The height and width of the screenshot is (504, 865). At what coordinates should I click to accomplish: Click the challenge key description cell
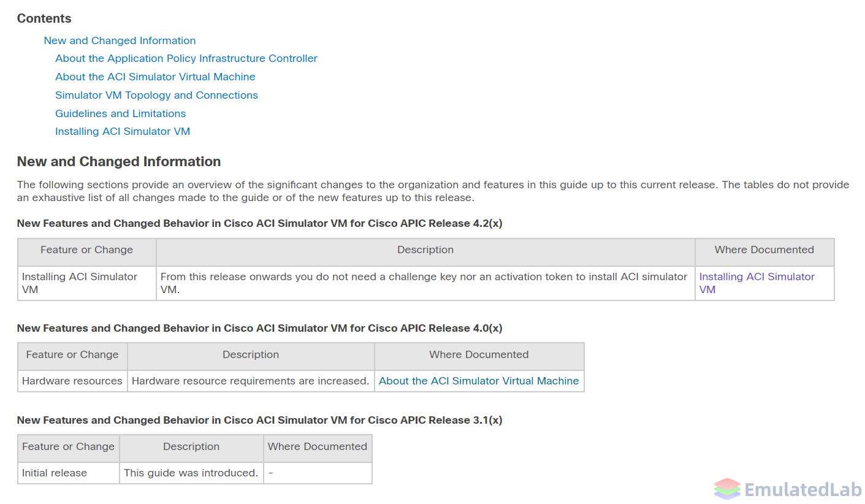(x=425, y=283)
